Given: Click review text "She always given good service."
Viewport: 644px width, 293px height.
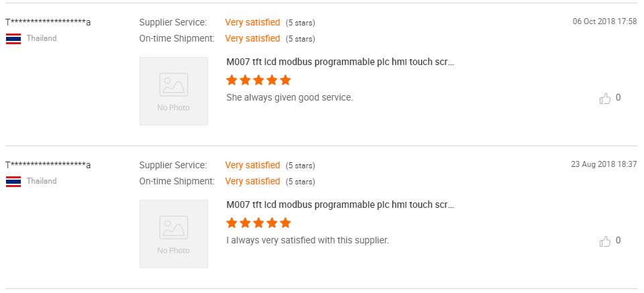Looking at the screenshot, I should 290,98.
